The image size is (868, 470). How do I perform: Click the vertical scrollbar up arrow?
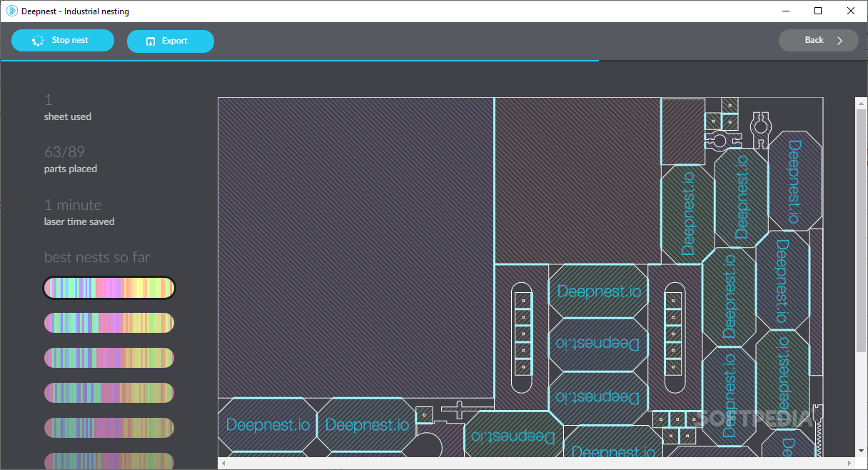tap(861, 104)
